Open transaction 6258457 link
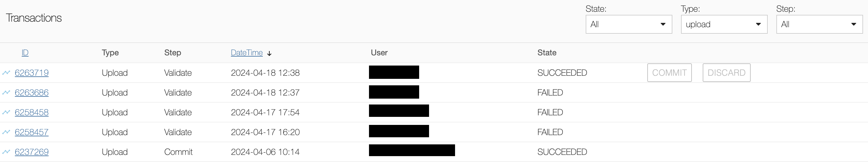Viewport: 868px width, 162px height. point(32,132)
